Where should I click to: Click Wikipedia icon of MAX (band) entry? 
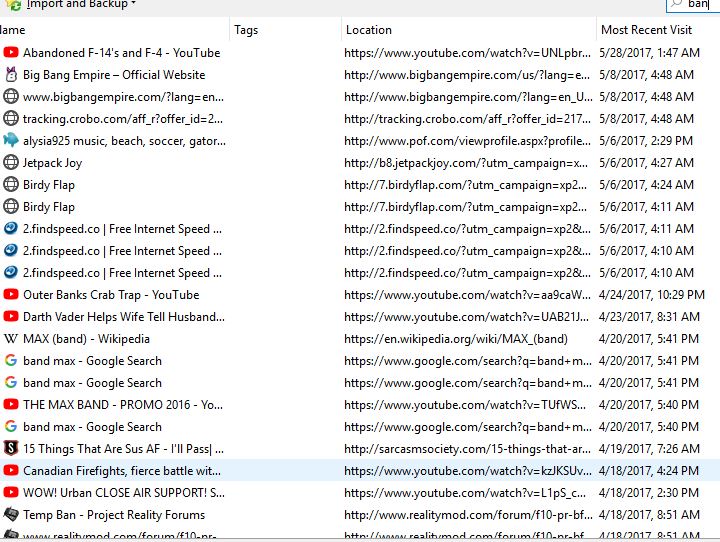coord(11,339)
